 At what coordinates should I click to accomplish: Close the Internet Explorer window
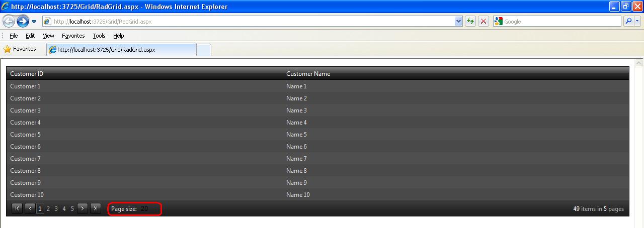[637, 7]
